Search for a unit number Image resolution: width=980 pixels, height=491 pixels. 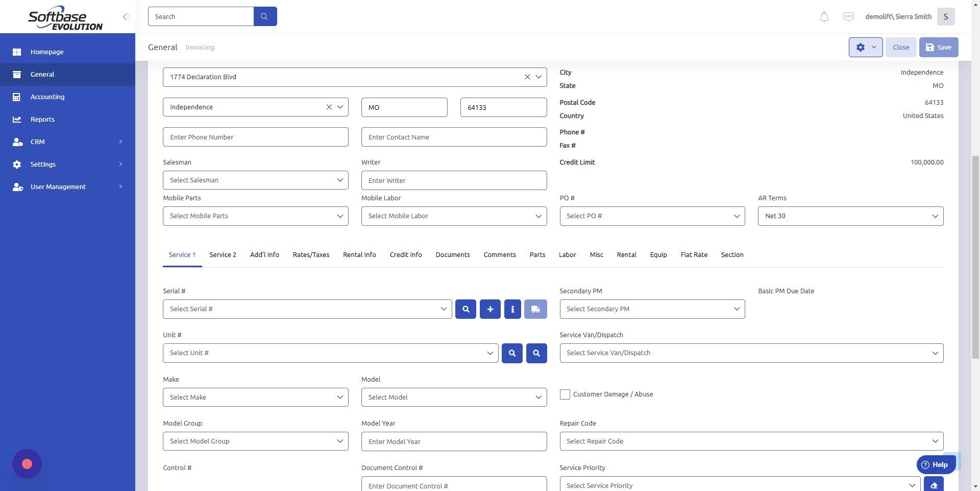pyautogui.click(x=512, y=353)
